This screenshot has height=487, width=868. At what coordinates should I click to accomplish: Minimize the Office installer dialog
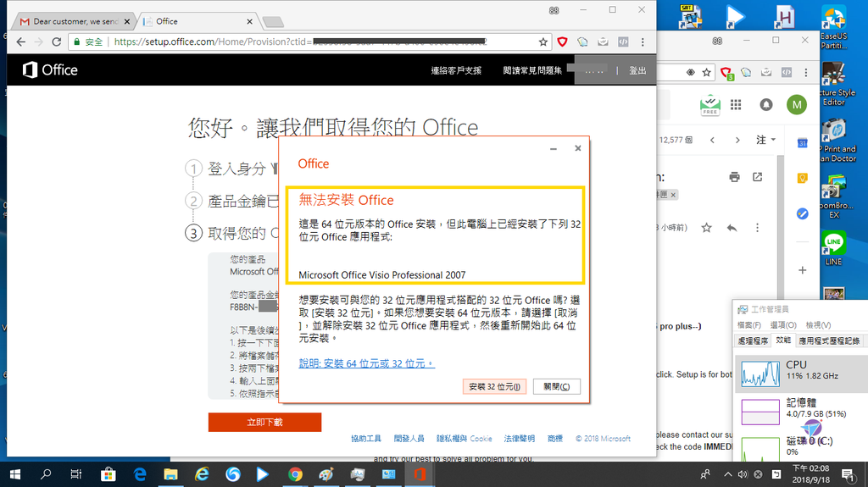[x=553, y=148]
